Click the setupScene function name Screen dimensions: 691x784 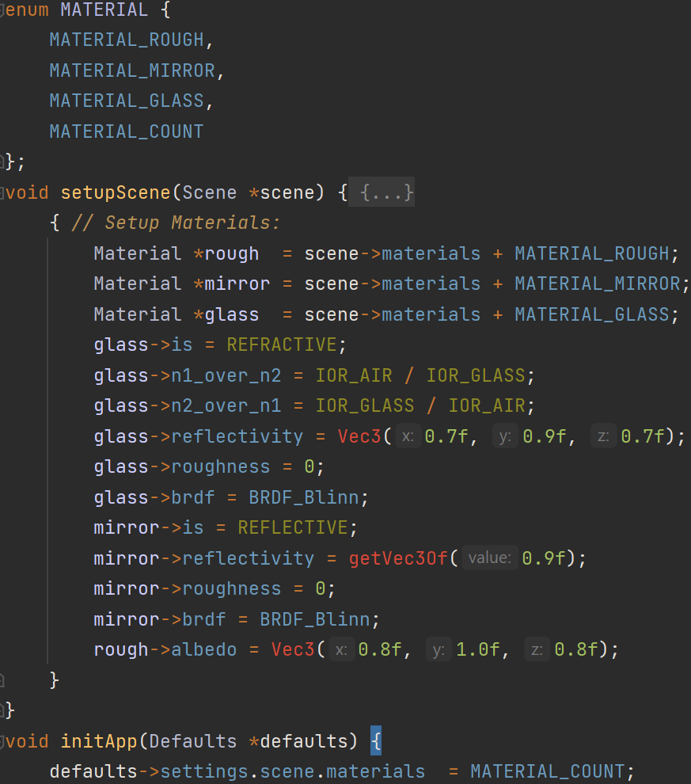click(x=116, y=192)
